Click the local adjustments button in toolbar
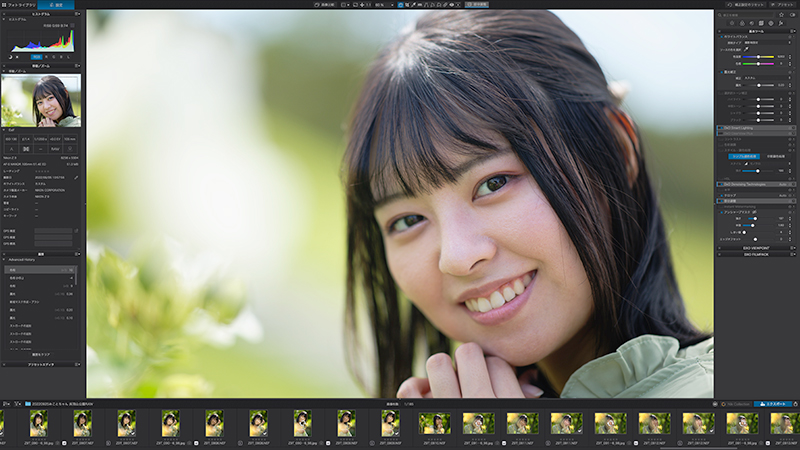 tap(477, 5)
